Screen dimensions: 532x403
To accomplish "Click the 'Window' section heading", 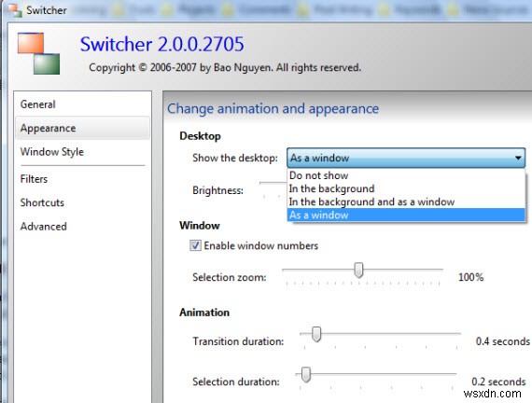I will click(200, 226).
